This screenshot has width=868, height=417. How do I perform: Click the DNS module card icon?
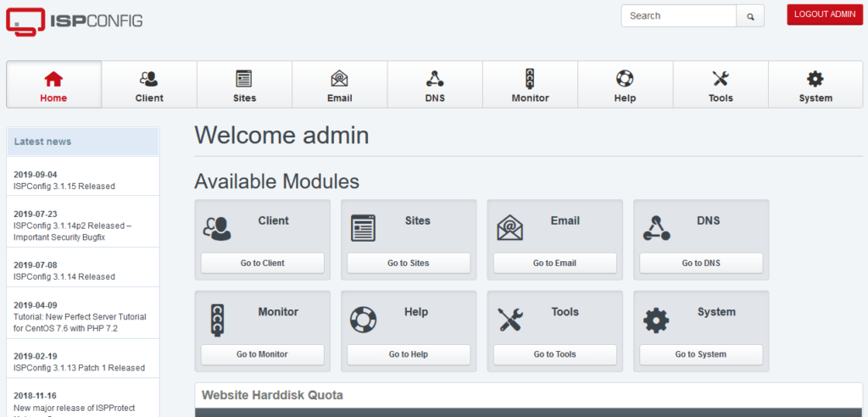point(657,228)
